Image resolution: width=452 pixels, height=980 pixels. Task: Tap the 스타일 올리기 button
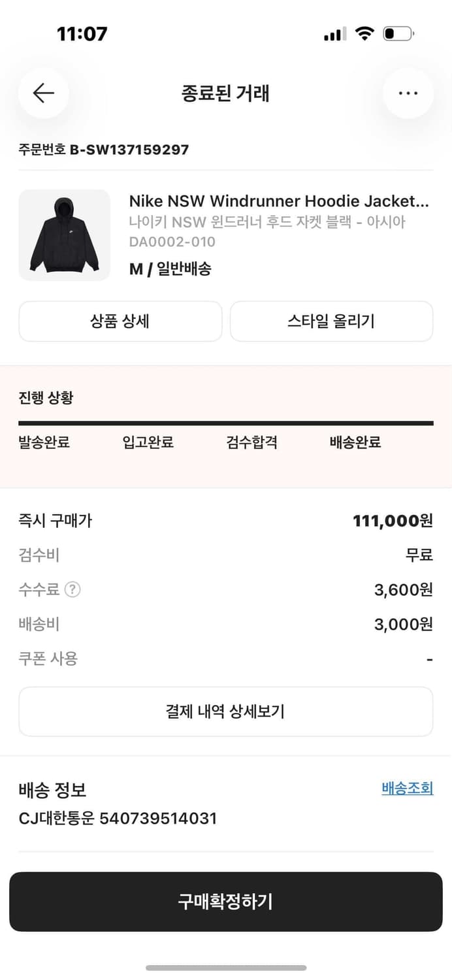click(x=331, y=321)
